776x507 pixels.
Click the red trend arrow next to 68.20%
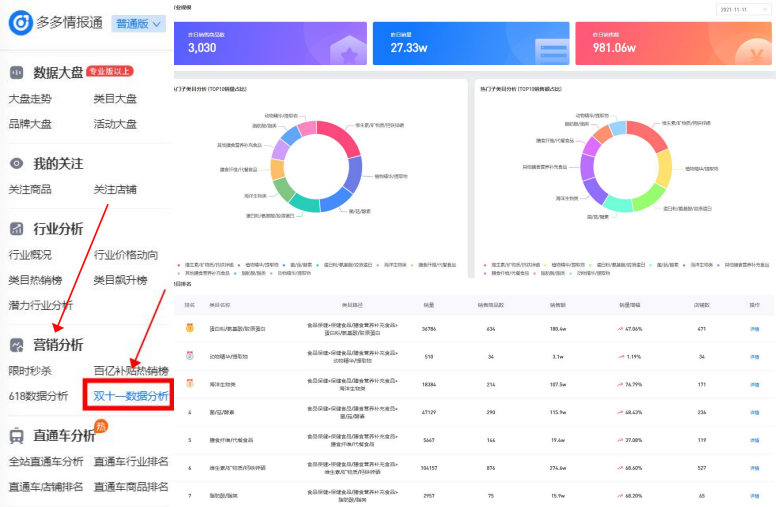pyautogui.click(x=620, y=496)
